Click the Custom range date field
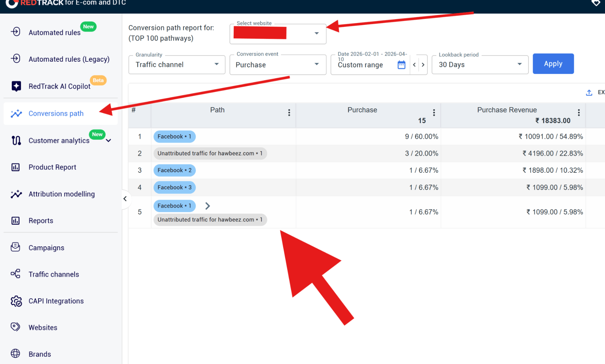 click(360, 65)
